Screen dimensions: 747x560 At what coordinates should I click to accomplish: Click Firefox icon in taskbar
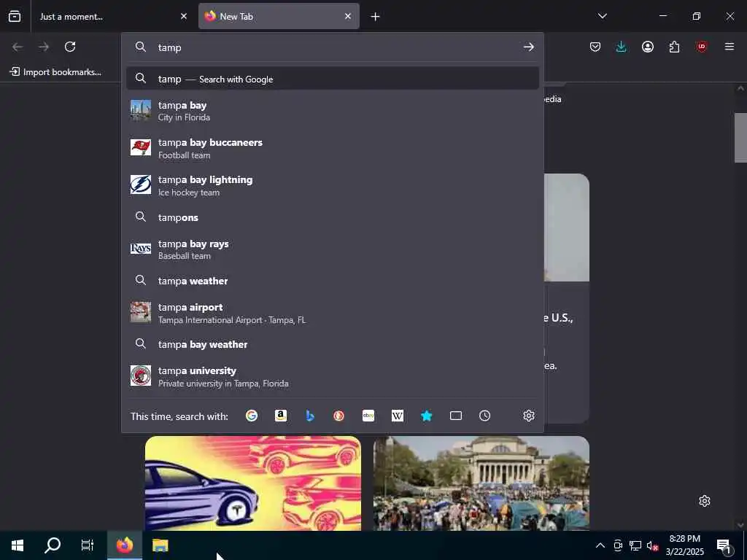(x=124, y=545)
